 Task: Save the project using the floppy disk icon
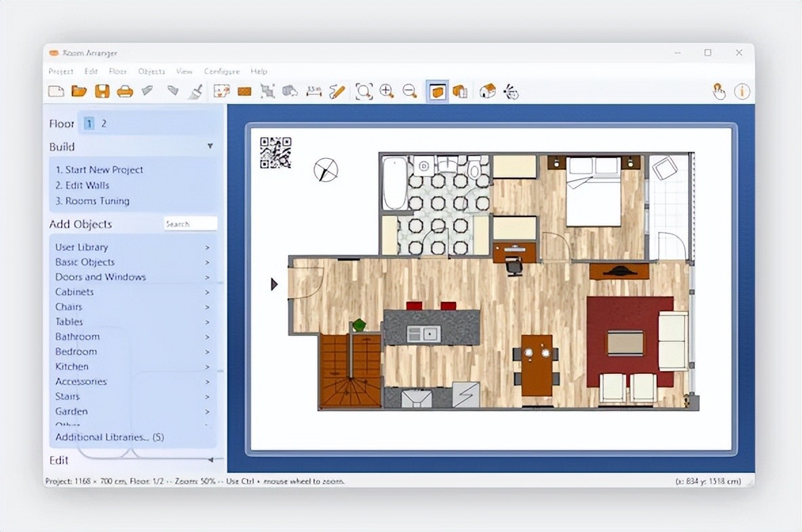click(x=102, y=92)
